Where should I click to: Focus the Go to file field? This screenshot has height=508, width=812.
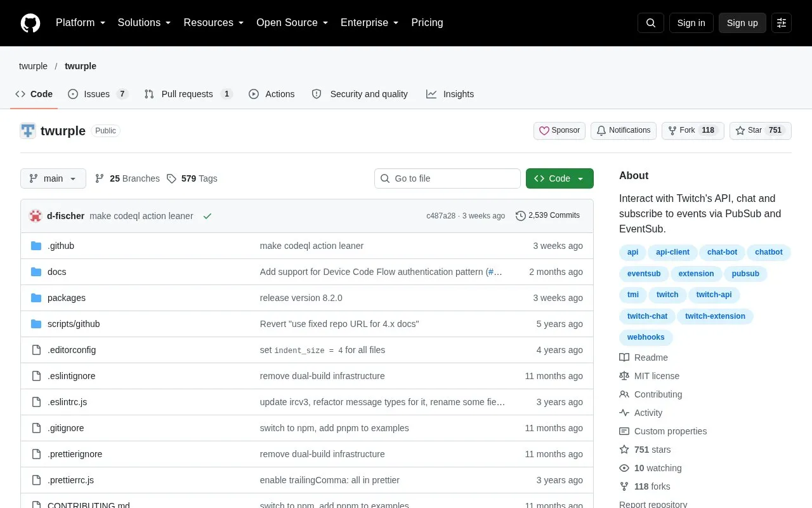tap(447, 178)
